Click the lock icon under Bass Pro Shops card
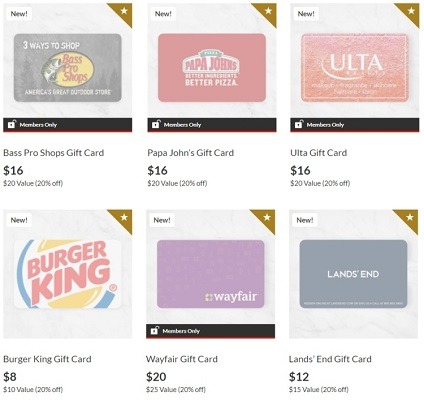424x400 pixels. pyautogui.click(x=12, y=124)
